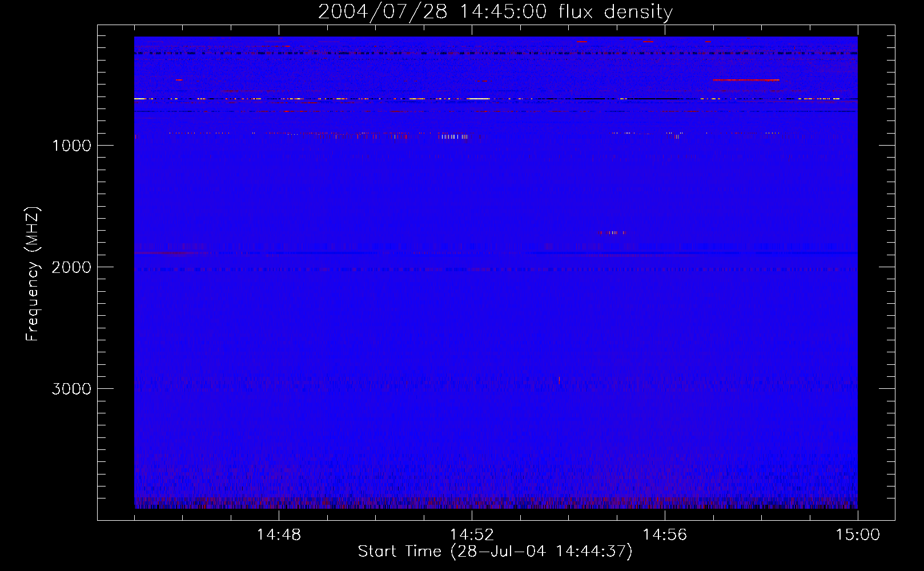Image resolution: width=924 pixels, height=571 pixels.
Task: Click the plot title '2004/07/28 14:45:00 flux density'
Action: [x=495, y=12]
